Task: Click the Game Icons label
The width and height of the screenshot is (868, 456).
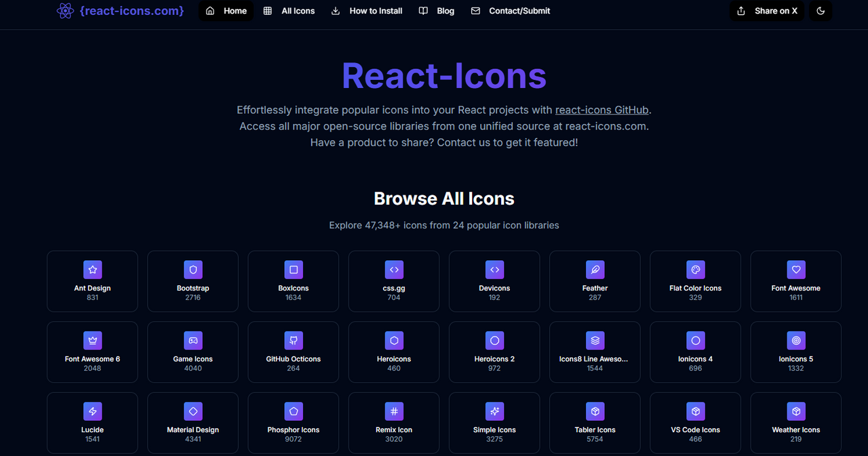Action: pyautogui.click(x=193, y=359)
